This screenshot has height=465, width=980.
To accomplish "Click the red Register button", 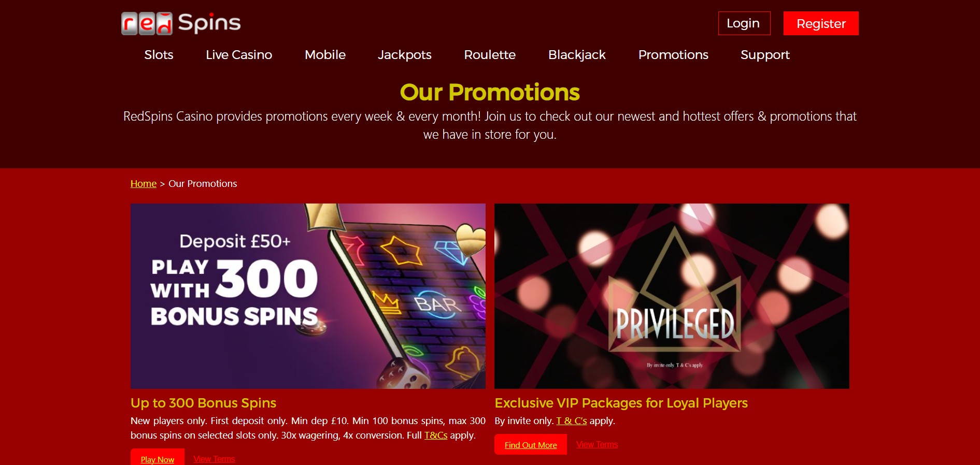I will (x=821, y=23).
